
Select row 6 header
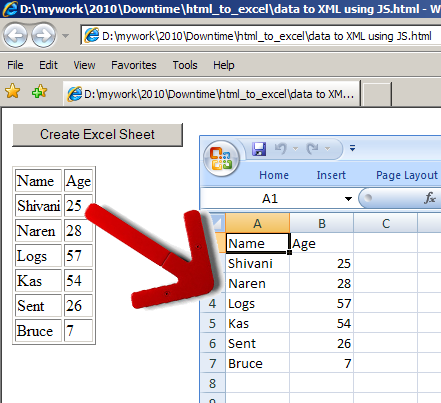213,343
